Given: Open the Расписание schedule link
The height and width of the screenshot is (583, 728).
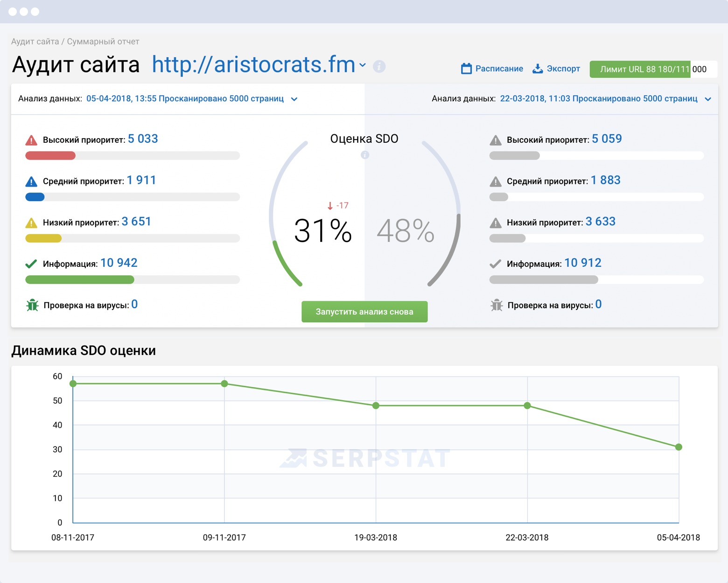Looking at the screenshot, I should pyautogui.click(x=499, y=69).
